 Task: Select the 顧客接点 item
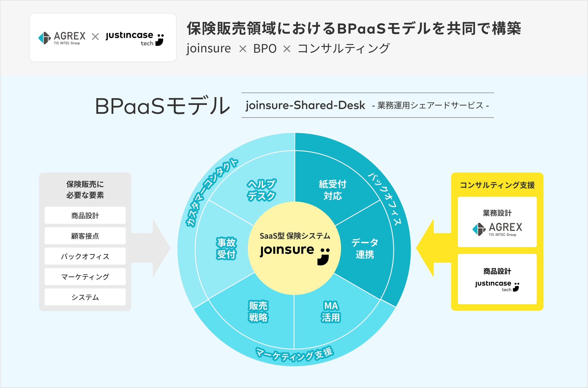(x=85, y=236)
